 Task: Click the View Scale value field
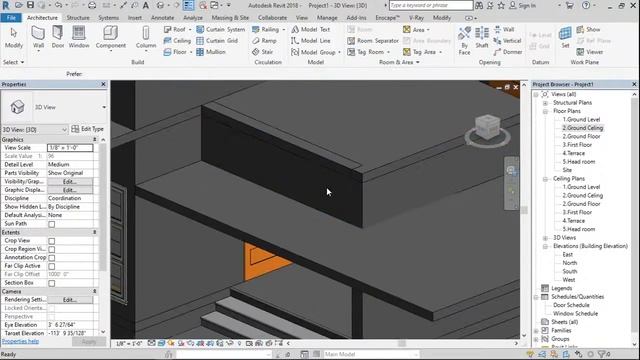(x=70, y=148)
